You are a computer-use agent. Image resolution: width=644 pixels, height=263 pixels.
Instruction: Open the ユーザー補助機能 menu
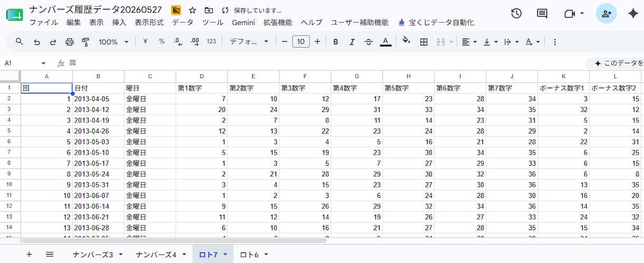pos(359,22)
